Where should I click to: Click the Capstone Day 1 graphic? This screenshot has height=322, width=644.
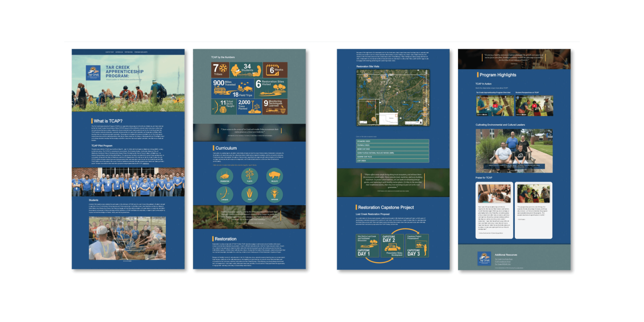367,246
